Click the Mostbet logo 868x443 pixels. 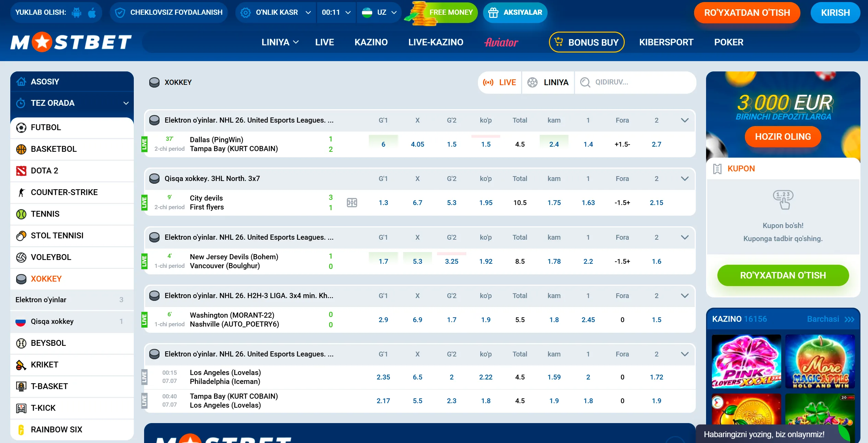point(71,42)
